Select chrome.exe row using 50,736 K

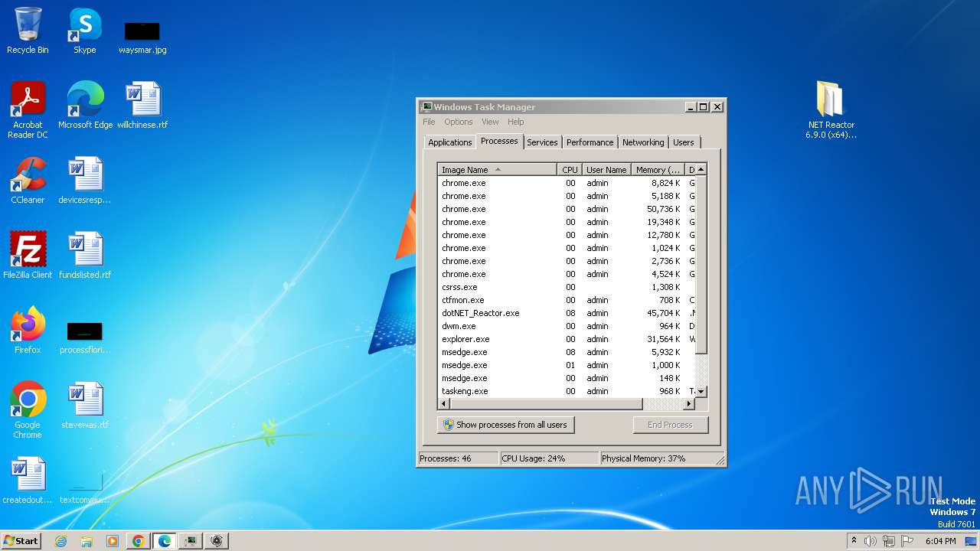click(567, 209)
